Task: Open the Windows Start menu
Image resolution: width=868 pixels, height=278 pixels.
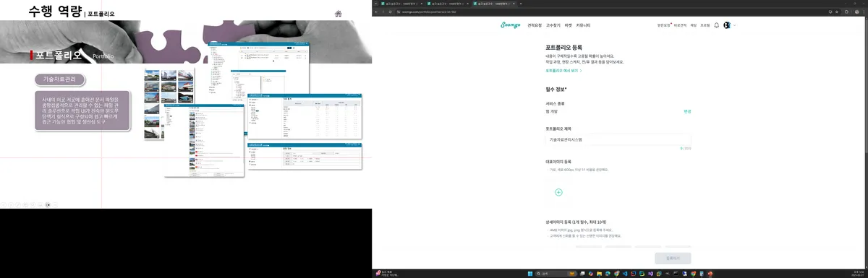Action: [x=529, y=274]
